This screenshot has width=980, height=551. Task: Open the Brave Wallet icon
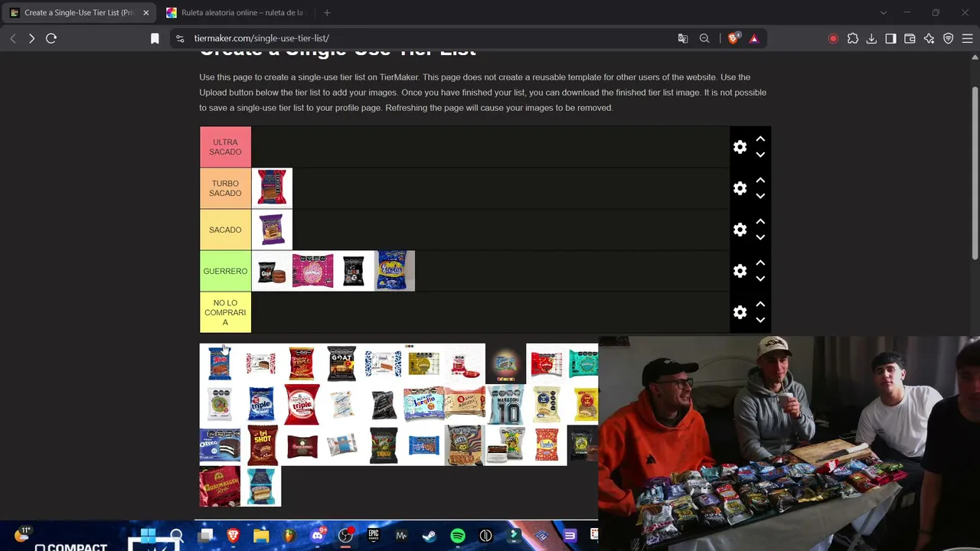pos(910,38)
